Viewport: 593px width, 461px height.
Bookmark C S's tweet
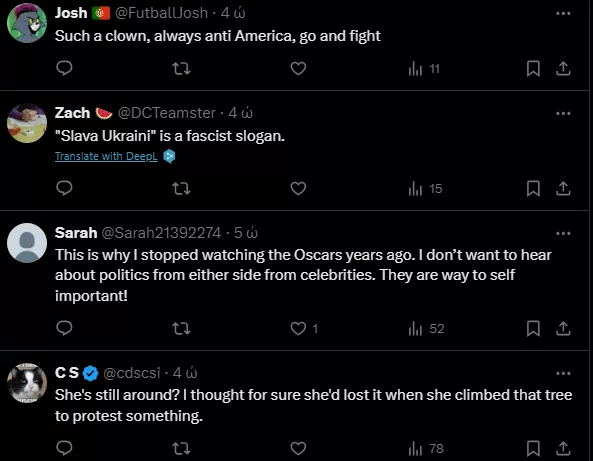click(533, 448)
